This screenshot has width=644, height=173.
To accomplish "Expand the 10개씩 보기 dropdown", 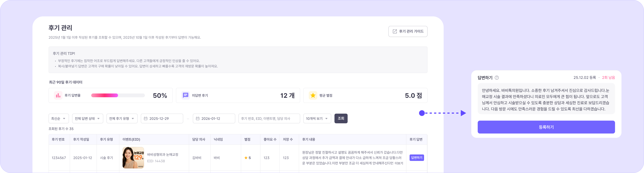I will [317, 118].
